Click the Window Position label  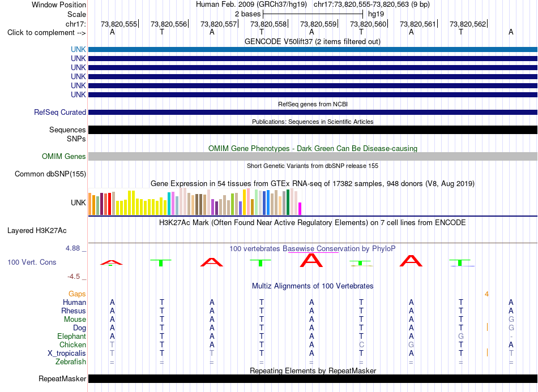[59, 5]
